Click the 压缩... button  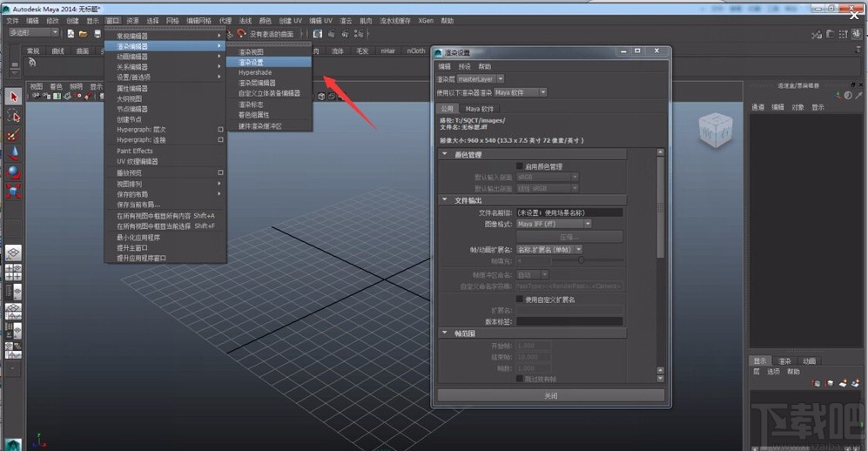[569, 237]
